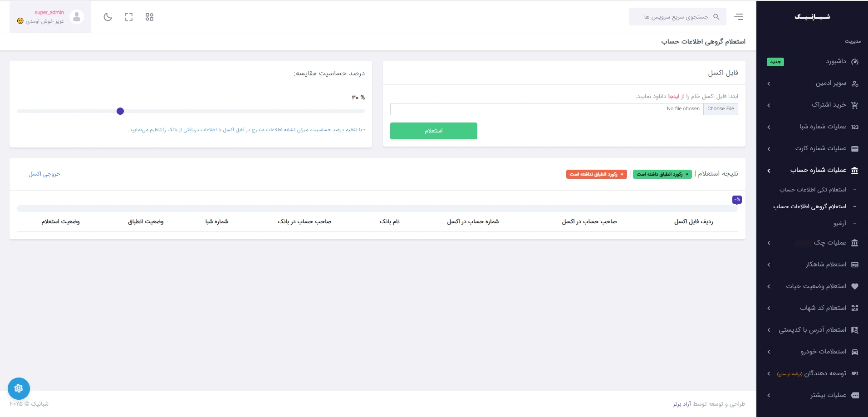Click وضعیت استعلام column header
The width and height of the screenshot is (868, 417).
pos(61,221)
